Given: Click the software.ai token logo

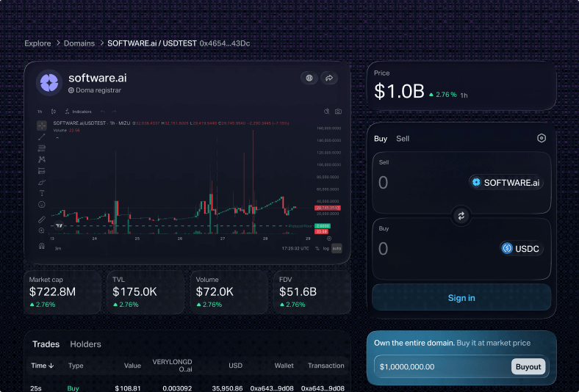Looking at the screenshot, I should pyautogui.click(x=49, y=83).
